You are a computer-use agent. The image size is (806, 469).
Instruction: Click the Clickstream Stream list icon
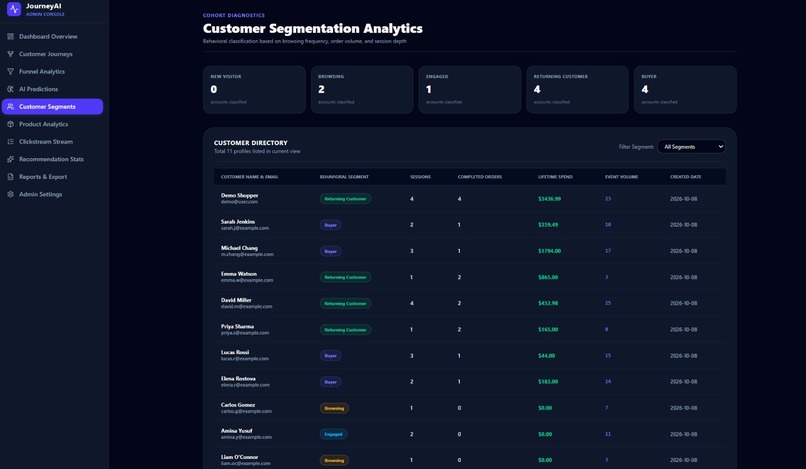tap(10, 141)
